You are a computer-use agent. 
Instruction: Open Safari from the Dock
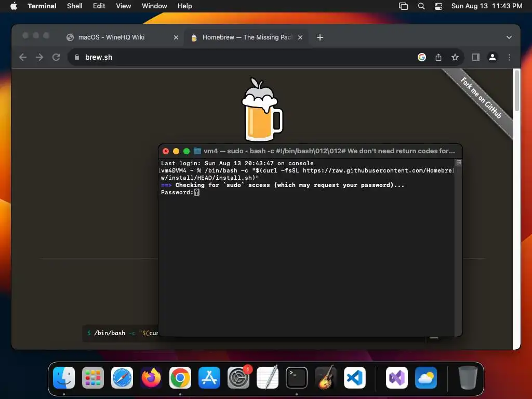pos(122,378)
